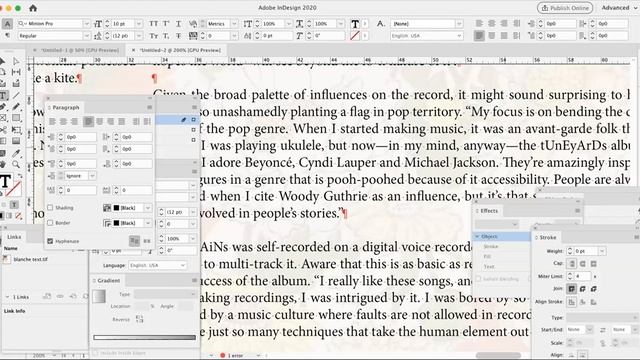The width and height of the screenshot is (640, 360).
Task: Open the Ignore optical margin dropdown in Paragraph panel
Action: tap(92, 176)
